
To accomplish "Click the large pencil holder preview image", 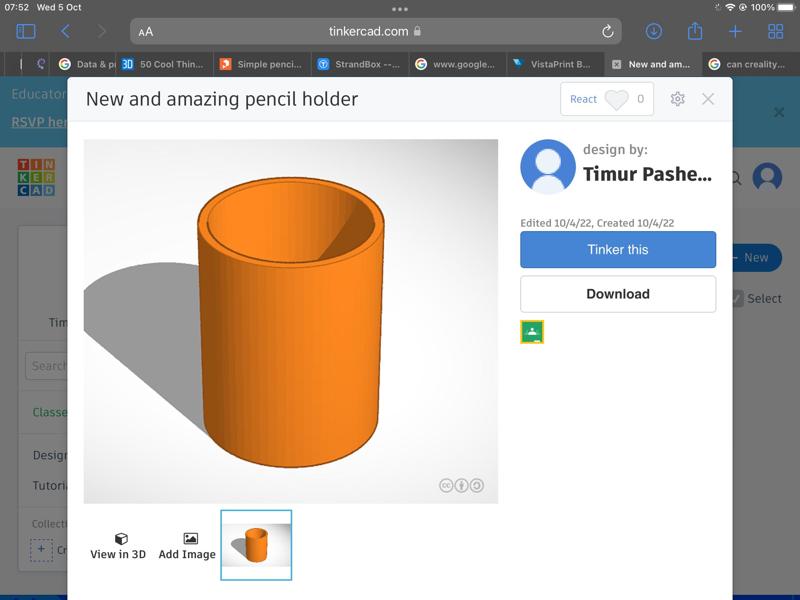I will tap(291, 321).
